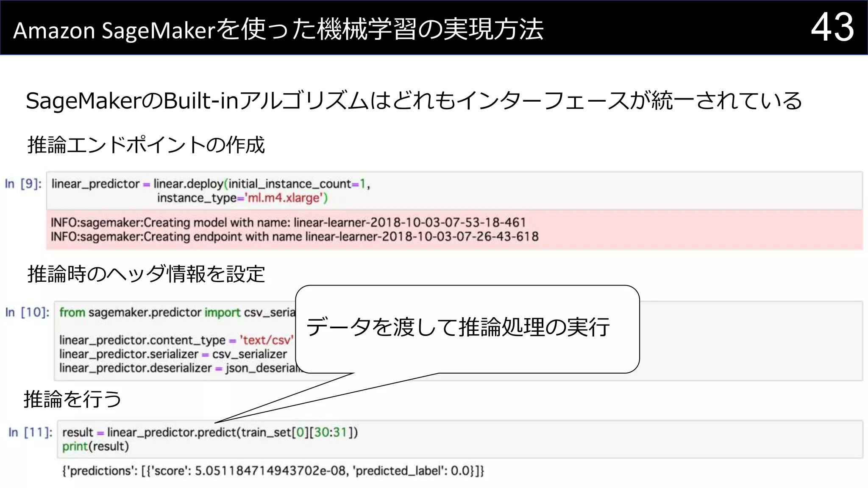Select the 'In [11]:' cell prompt
This screenshot has height=488, width=868.
click(x=31, y=433)
